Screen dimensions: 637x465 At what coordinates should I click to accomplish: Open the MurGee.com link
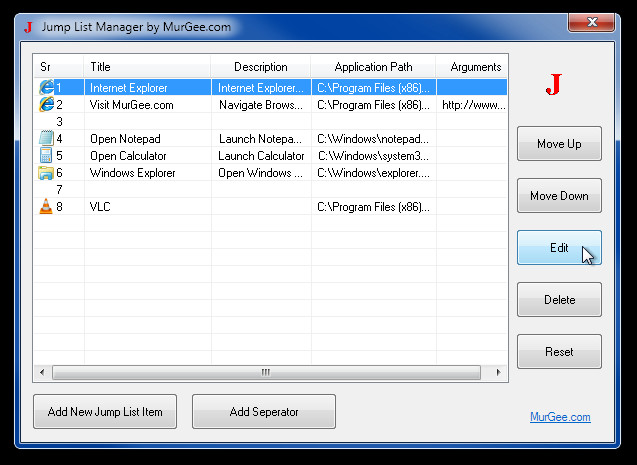pos(560,417)
